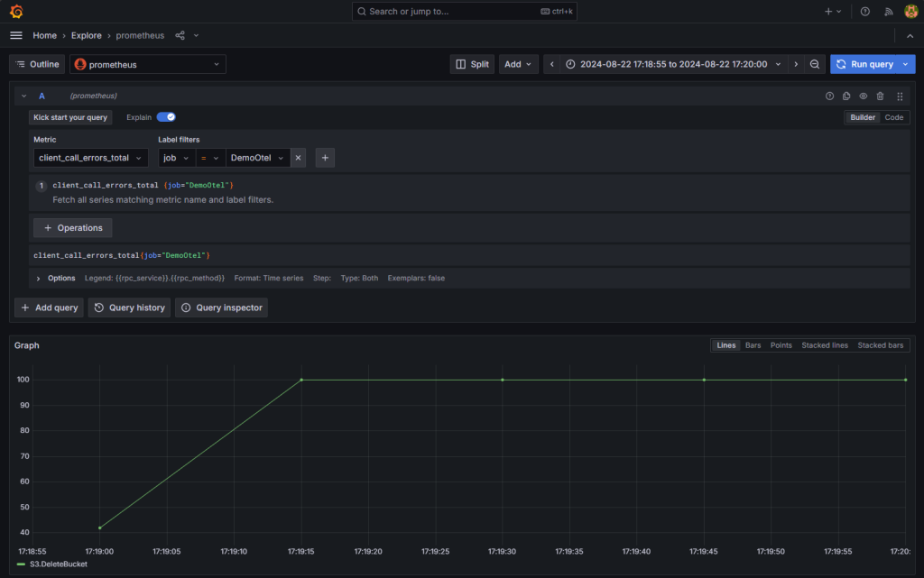Screen dimensions: 924x578
Task: Open the main navigation hamburger menu
Action: 15,35
